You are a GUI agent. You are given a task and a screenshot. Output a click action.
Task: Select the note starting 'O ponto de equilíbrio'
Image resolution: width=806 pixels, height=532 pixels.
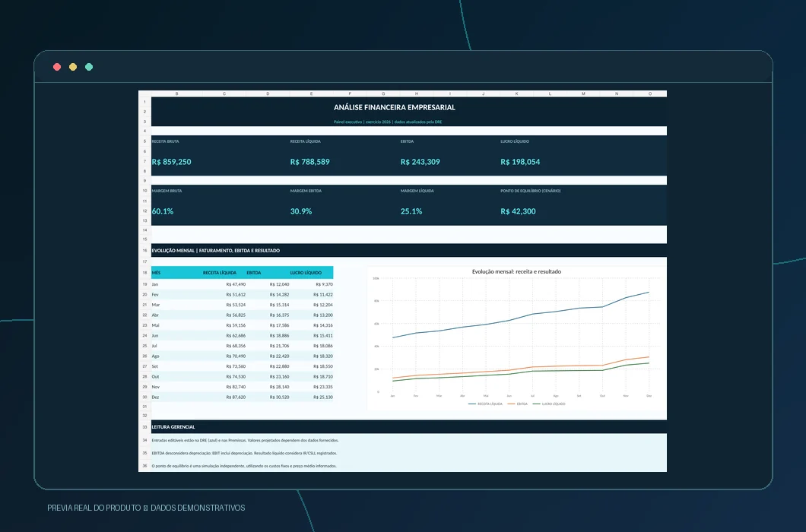click(x=244, y=466)
